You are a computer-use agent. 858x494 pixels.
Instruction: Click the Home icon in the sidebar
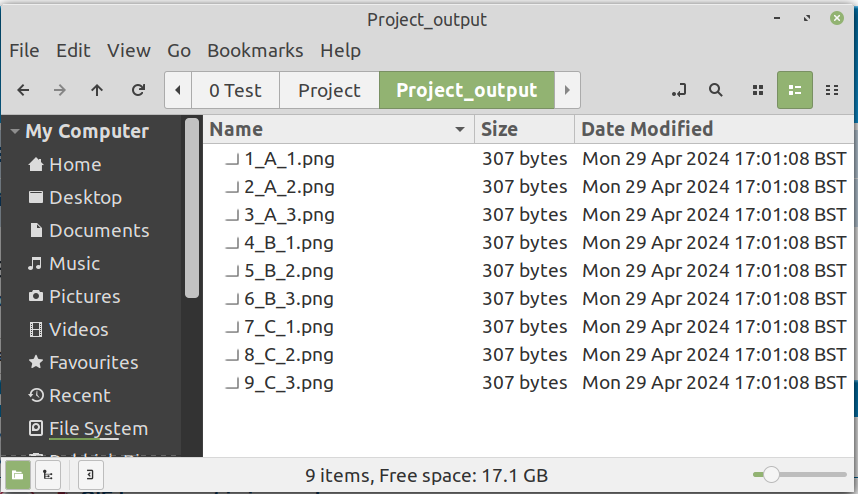coord(36,165)
